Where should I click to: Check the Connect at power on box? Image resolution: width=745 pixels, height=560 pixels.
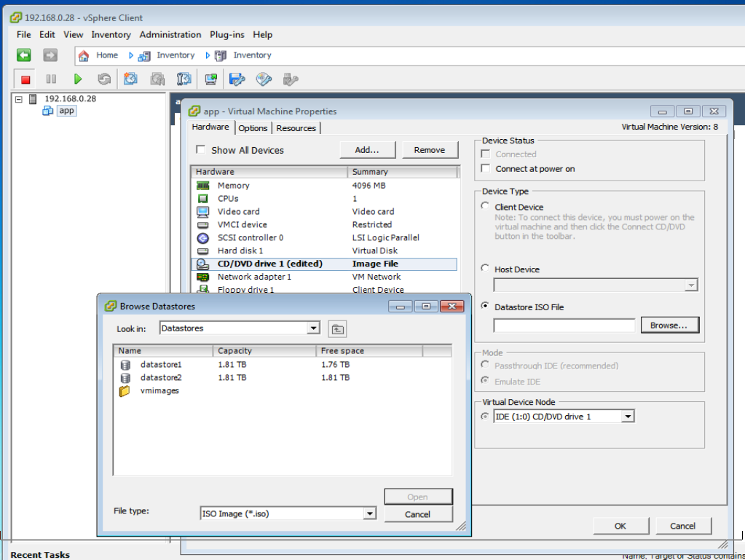[x=486, y=169]
